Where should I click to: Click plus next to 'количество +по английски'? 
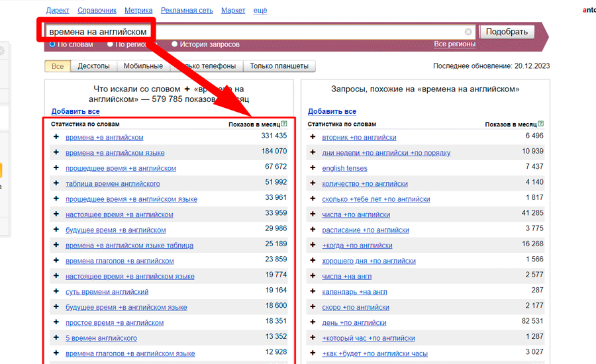[313, 183]
